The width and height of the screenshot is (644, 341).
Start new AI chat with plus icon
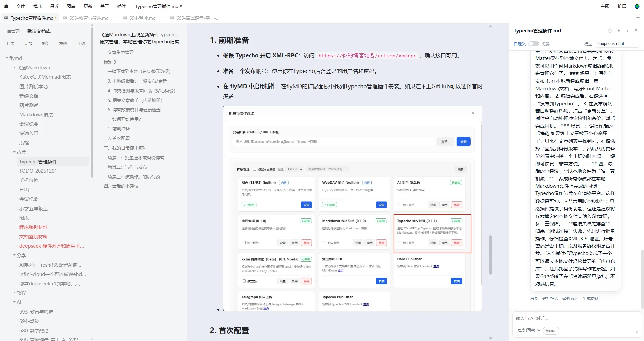(619, 31)
